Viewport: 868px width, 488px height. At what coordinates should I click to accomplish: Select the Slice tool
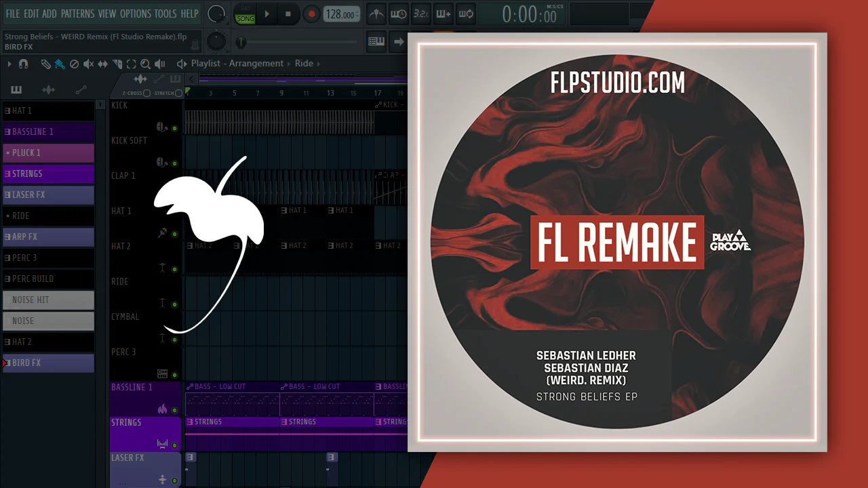pyautogui.click(x=117, y=64)
